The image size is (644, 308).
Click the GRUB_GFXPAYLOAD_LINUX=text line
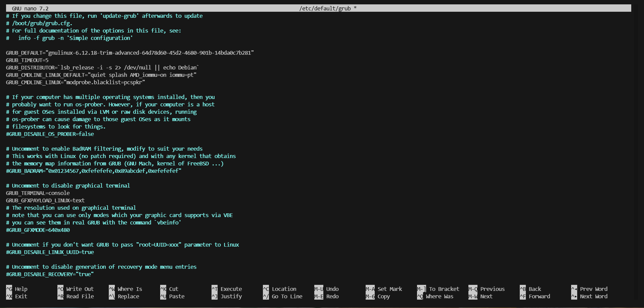point(45,200)
